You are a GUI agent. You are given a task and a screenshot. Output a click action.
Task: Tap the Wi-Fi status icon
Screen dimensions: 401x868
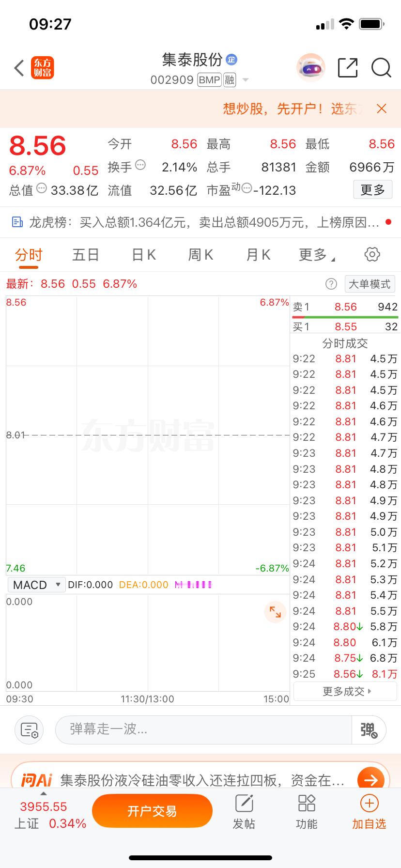[x=346, y=24]
